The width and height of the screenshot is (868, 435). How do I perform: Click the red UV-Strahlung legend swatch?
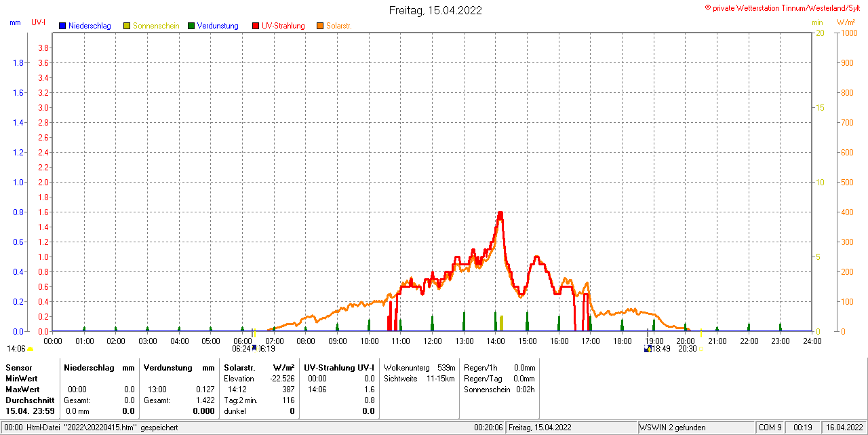pyautogui.click(x=256, y=26)
